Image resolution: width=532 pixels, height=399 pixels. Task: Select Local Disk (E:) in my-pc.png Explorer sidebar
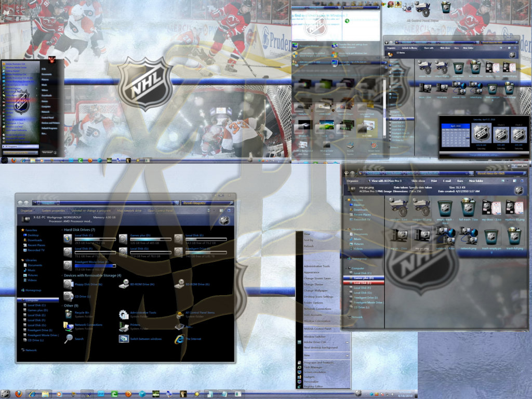pyautogui.click(x=363, y=283)
